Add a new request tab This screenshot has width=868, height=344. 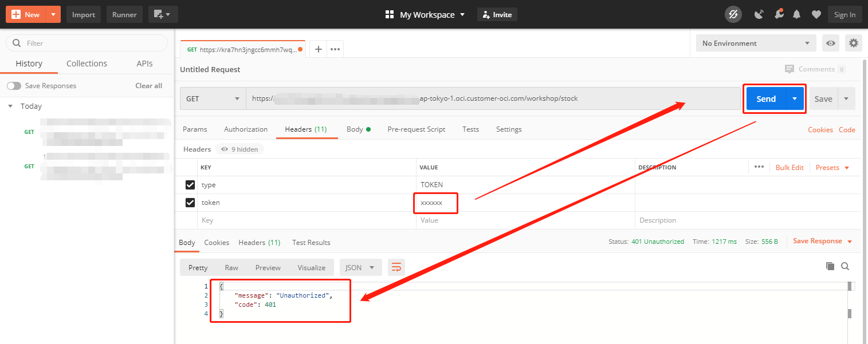319,49
